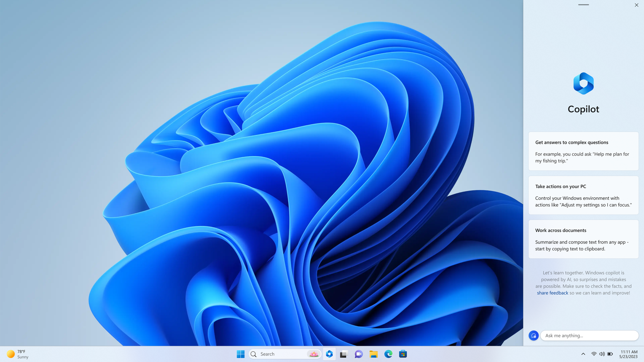Click the Copilot microphone/assistant icon

(x=533, y=336)
